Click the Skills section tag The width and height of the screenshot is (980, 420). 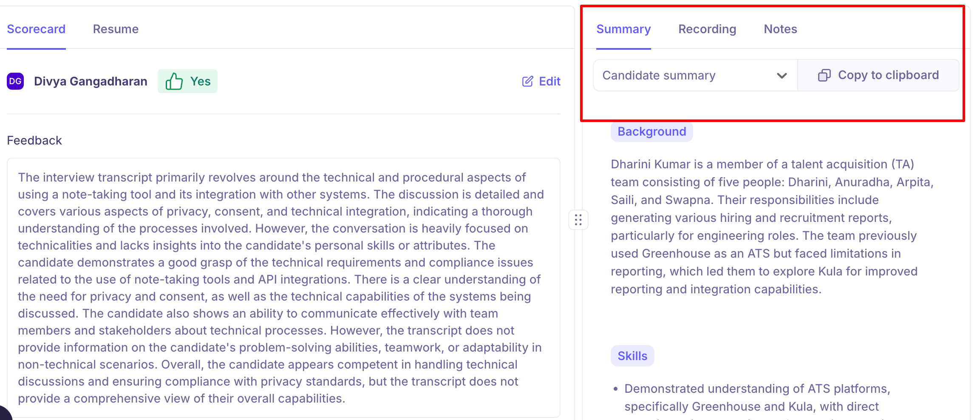click(632, 356)
